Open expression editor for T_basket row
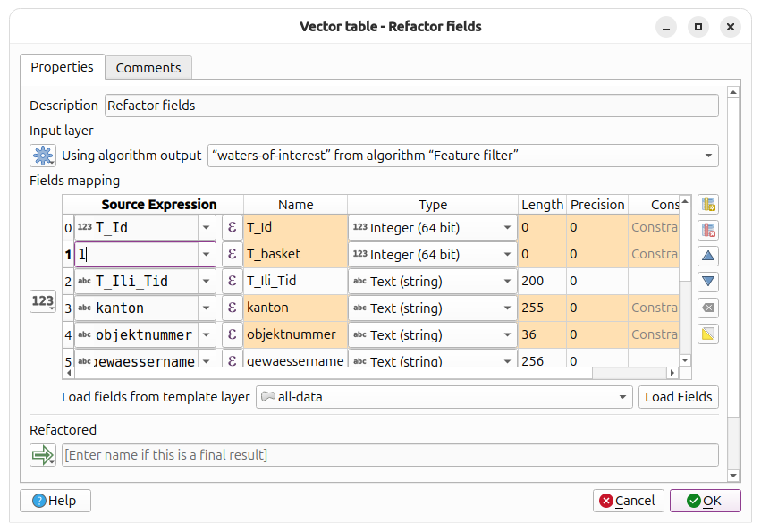 232,254
